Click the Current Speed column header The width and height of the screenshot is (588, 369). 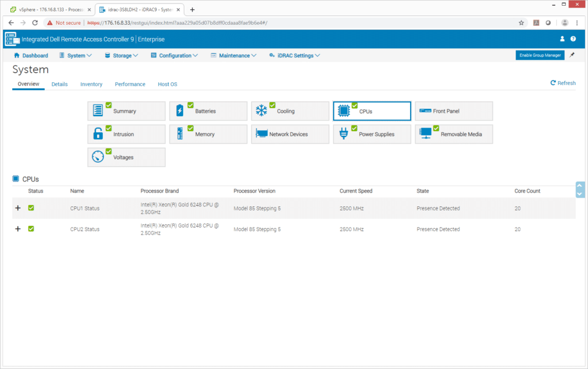coord(356,191)
